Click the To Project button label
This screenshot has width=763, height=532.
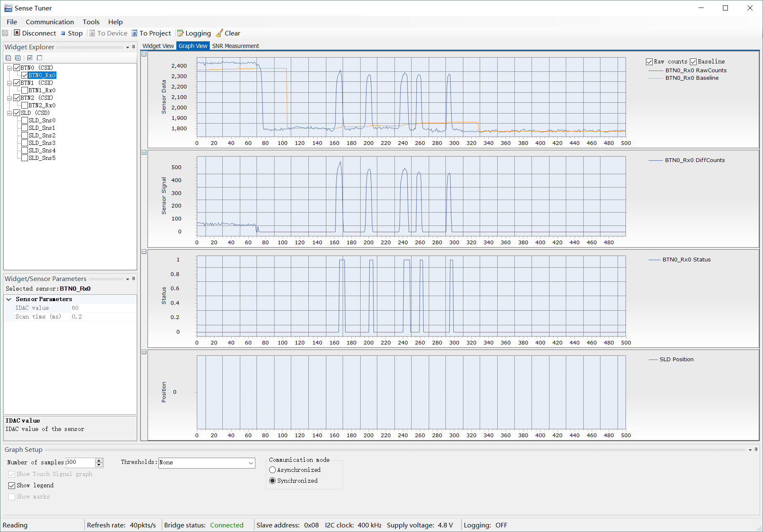coord(155,33)
